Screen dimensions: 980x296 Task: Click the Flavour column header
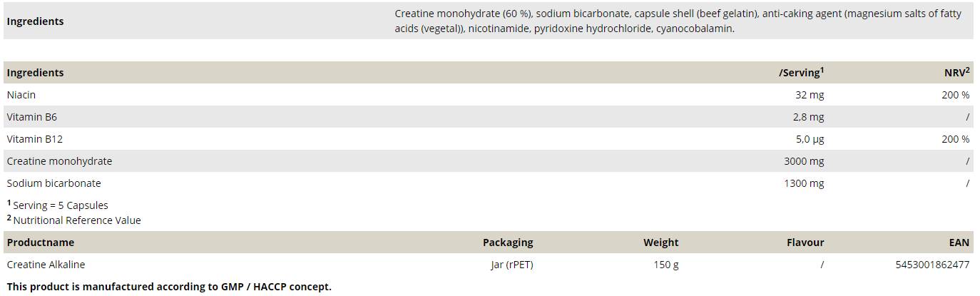click(x=805, y=243)
